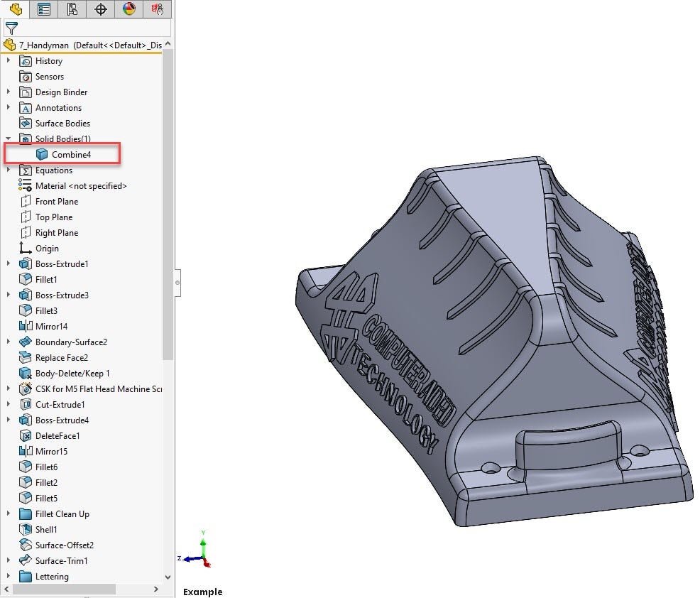Select the Fillet6 feature
The width and height of the screenshot is (700, 598).
point(46,467)
